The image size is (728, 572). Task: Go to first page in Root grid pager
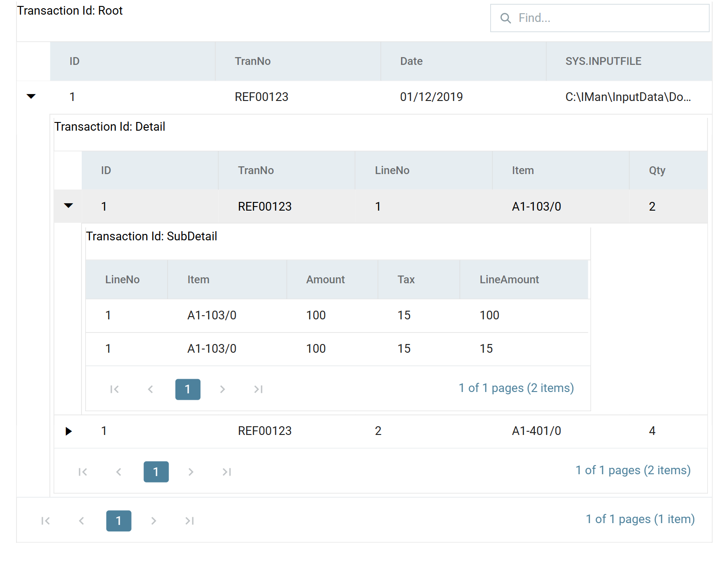[x=46, y=521]
